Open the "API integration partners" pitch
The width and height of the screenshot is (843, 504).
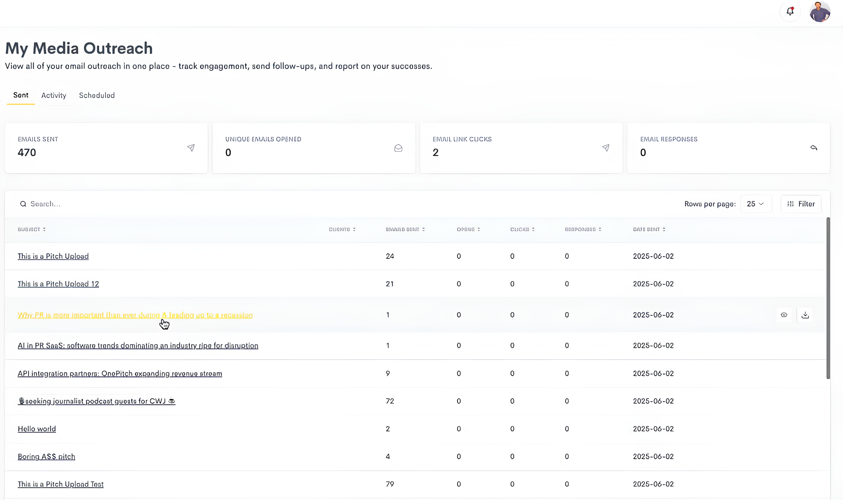(120, 374)
